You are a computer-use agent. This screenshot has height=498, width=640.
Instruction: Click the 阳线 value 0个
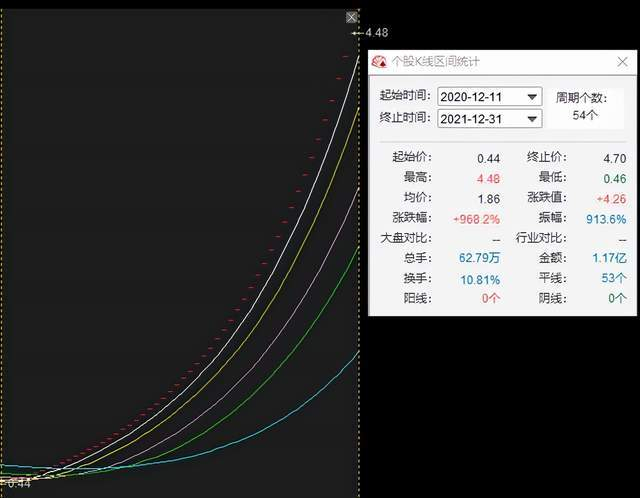coord(491,298)
